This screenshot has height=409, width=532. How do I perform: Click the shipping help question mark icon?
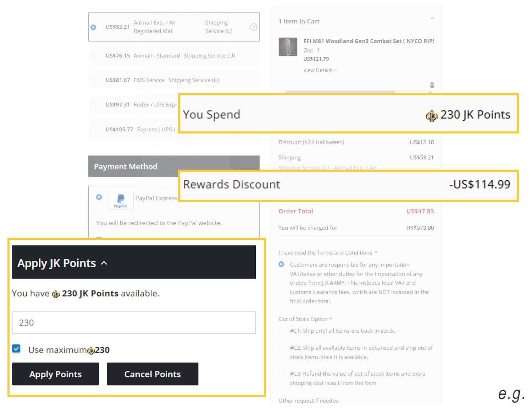point(254,27)
